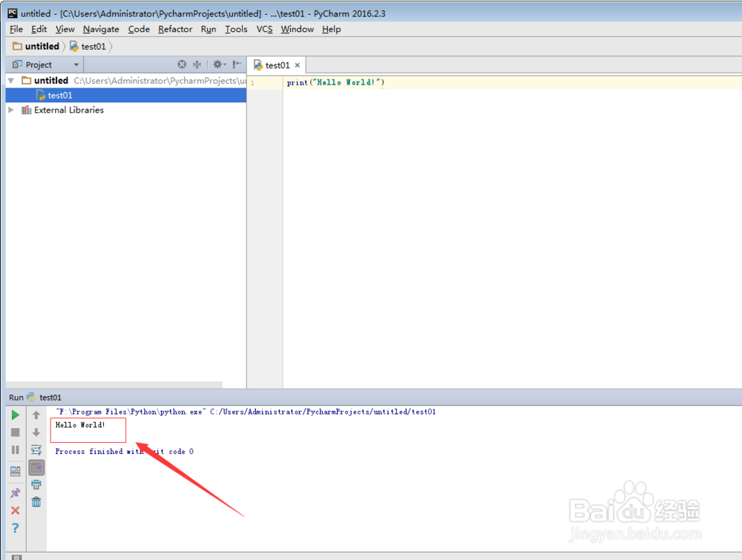Open Run panel help question mark
The image size is (742, 560).
pos(15,528)
